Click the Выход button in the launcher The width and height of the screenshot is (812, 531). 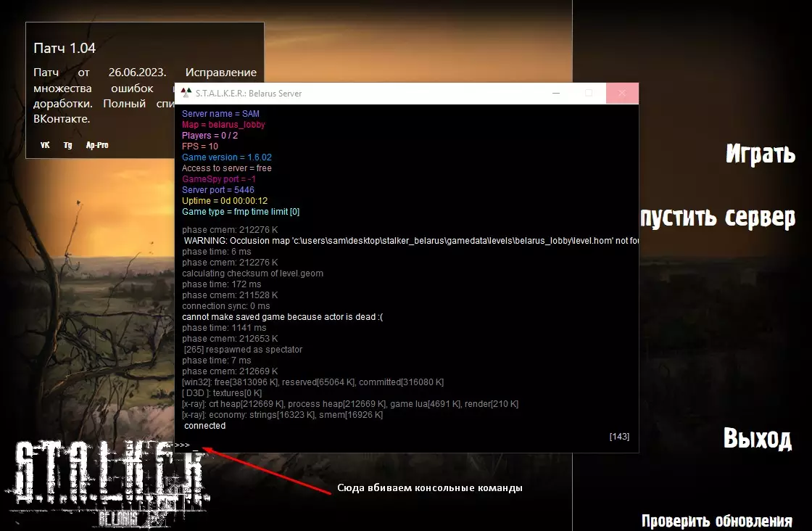point(757,439)
